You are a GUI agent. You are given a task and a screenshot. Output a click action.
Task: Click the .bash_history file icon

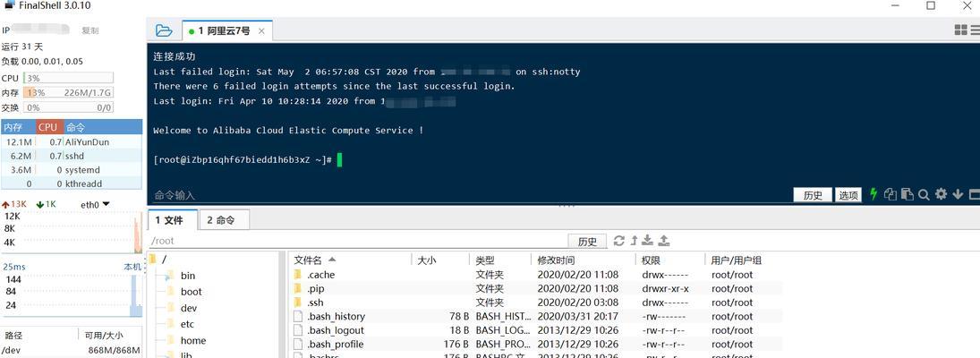click(298, 317)
